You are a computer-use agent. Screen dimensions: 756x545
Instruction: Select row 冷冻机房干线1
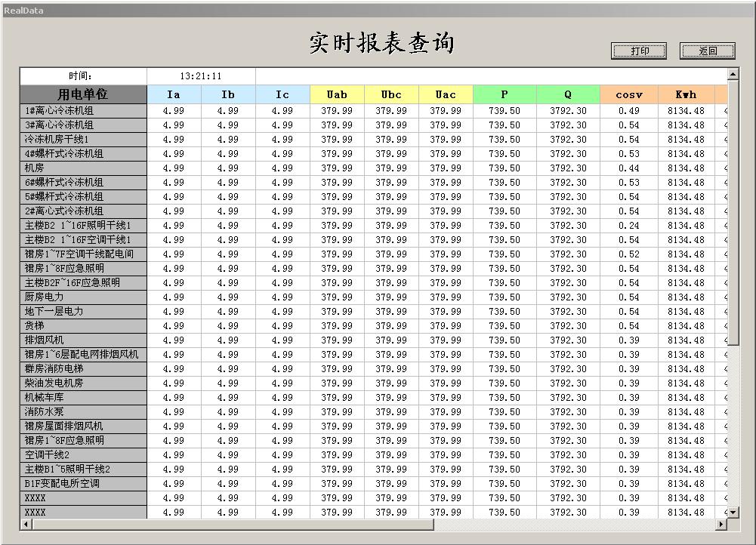(83, 140)
